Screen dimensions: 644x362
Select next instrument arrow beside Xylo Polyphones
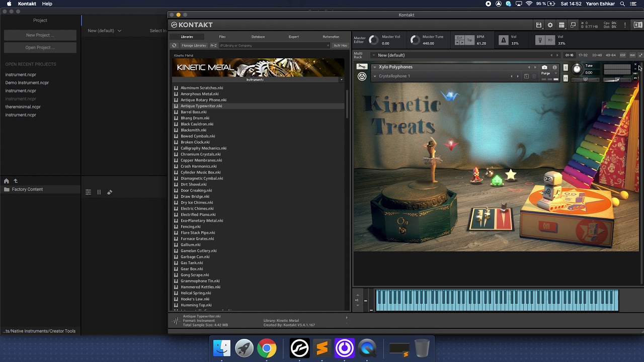pyautogui.click(x=535, y=67)
